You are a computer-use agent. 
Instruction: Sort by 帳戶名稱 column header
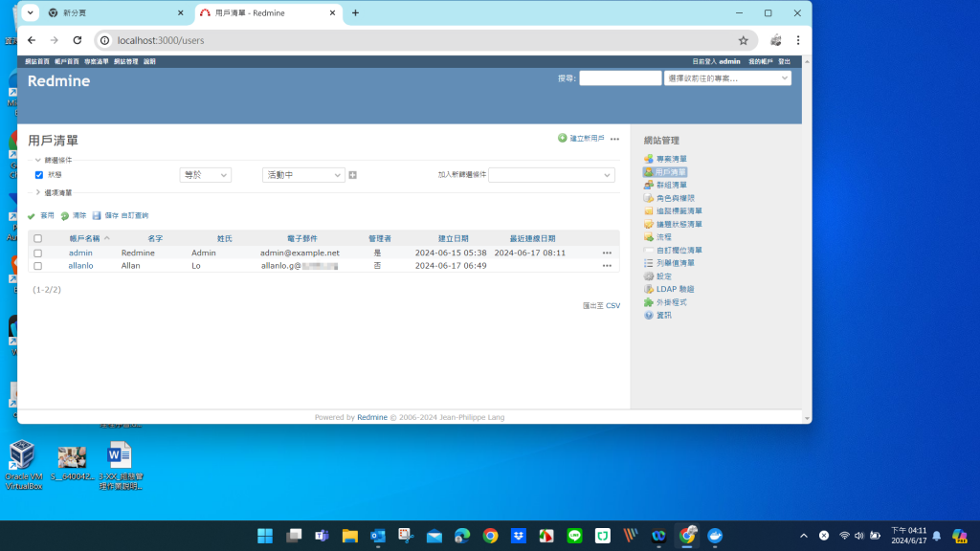point(84,238)
